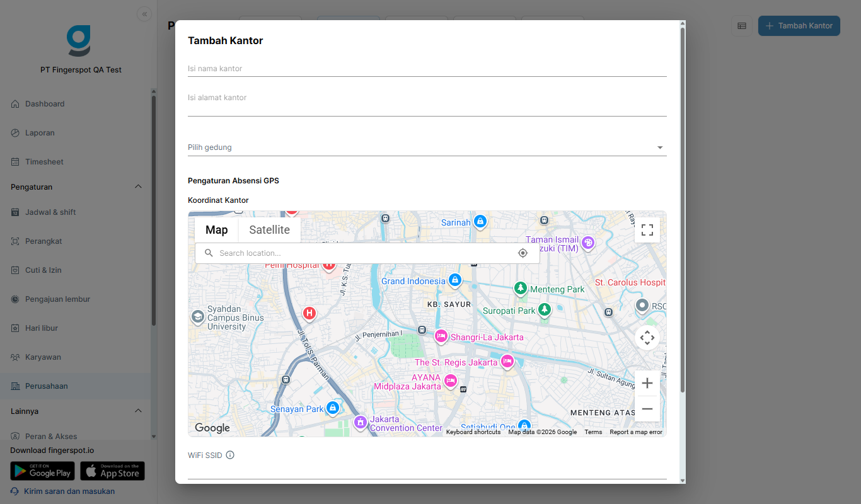This screenshot has width=861, height=504.
Task: Focus the Isi alamat kantor field
Action: click(427, 103)
